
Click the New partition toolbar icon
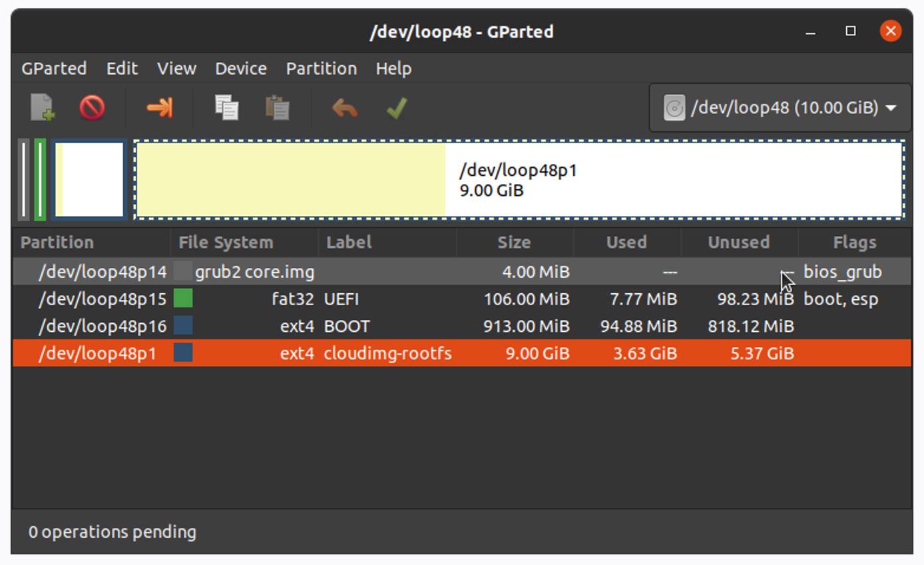click(42, 107)
